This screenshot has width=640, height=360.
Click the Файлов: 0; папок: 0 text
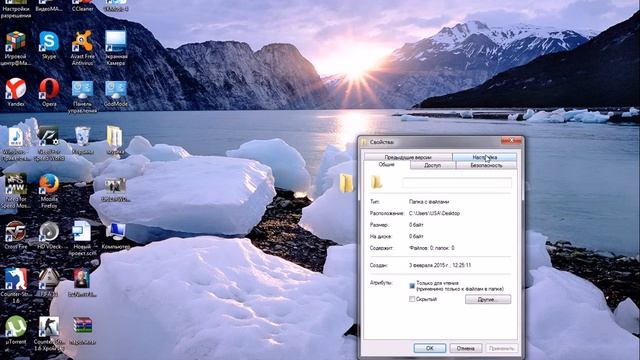[x=431, y=248]
